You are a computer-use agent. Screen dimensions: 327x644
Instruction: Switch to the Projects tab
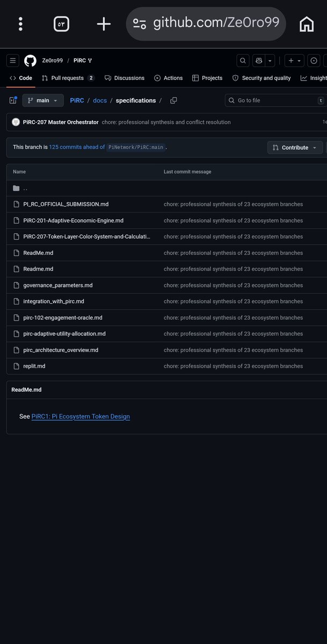click(x=207, y=78)
